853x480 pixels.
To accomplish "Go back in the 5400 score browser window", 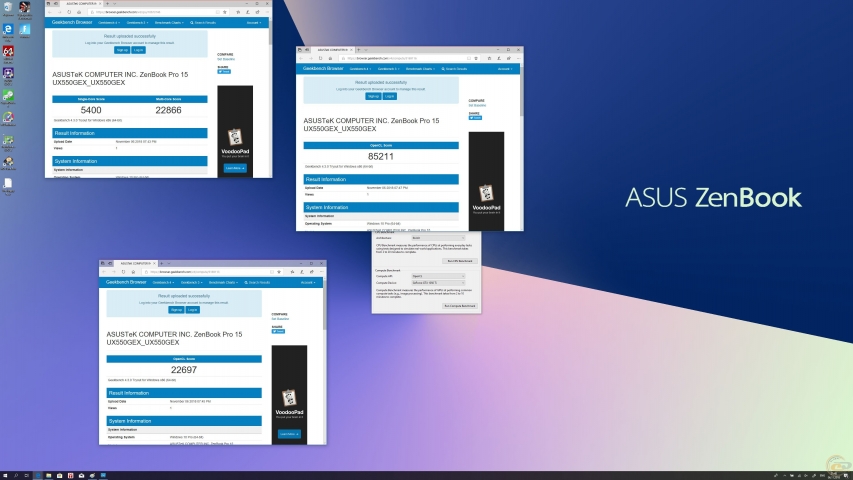I will click(x=50, y=12).
